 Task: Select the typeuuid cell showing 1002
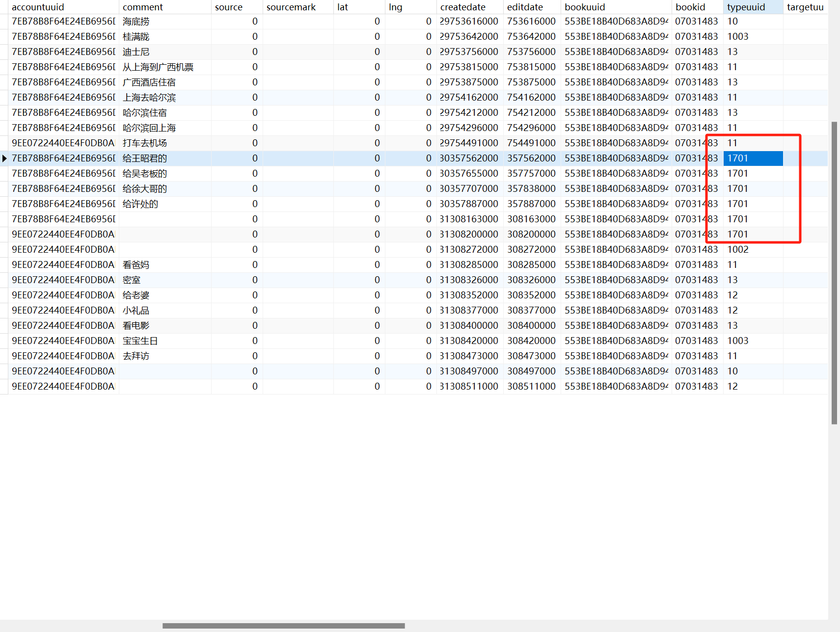(738, 250)
